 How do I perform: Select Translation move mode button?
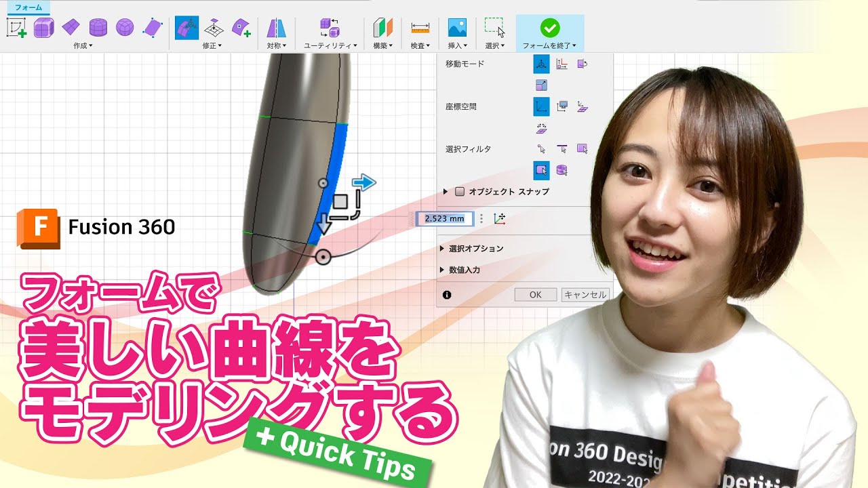click(x=561, y=64)
